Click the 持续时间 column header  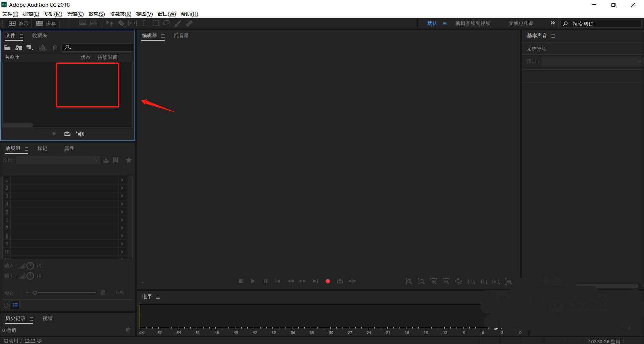[x=107, y=57]
